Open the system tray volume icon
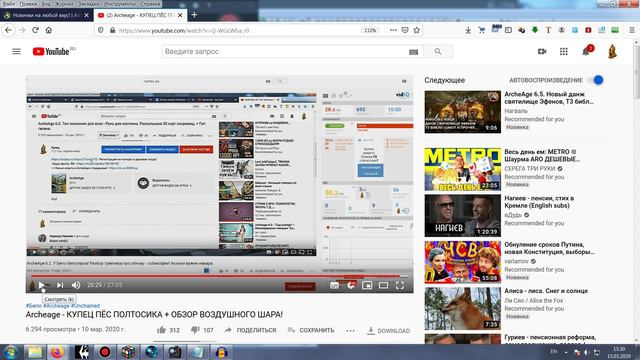The height and width of the screenshot is (360, 640). (587, 352)
